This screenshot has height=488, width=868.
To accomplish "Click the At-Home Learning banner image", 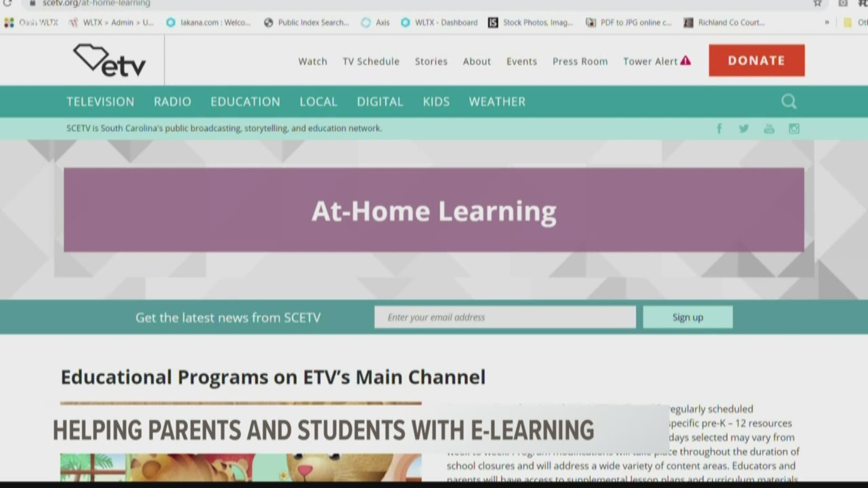I will [x=434, y=210].
